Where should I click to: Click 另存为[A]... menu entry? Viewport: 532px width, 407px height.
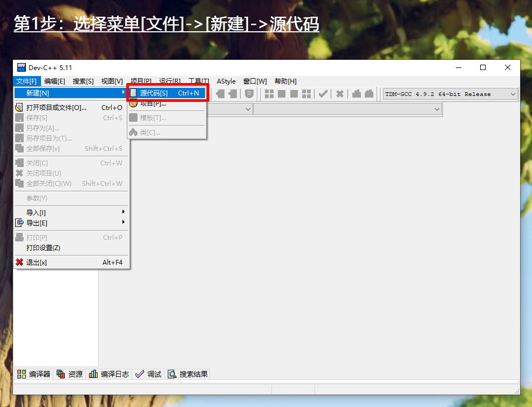(71, 128)
